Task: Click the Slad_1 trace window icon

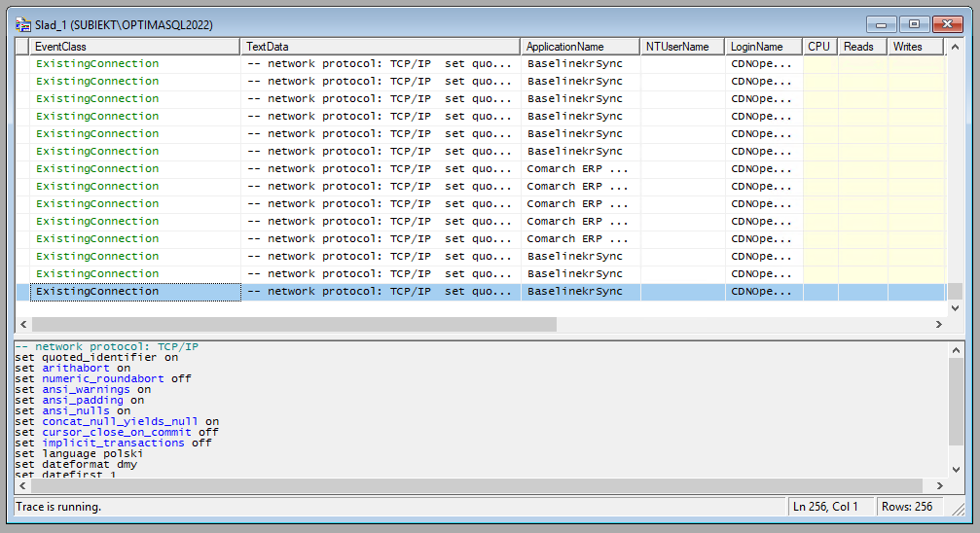Action: (x=23, y=25)
